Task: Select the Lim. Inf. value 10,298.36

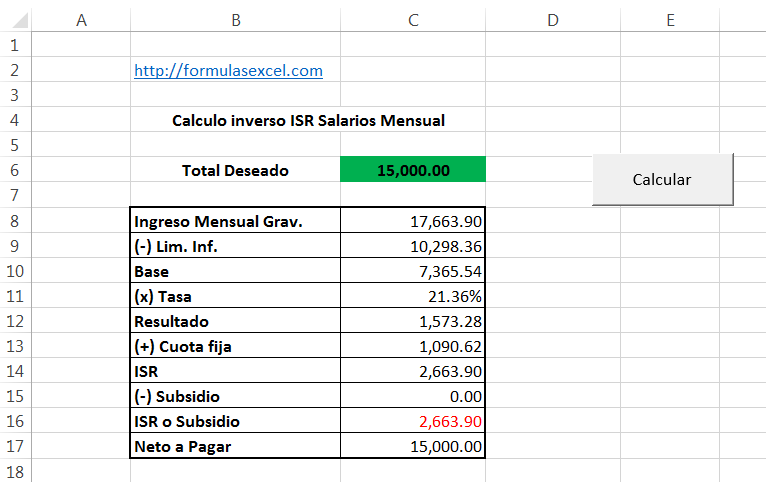Action: (x=413, y=246)
